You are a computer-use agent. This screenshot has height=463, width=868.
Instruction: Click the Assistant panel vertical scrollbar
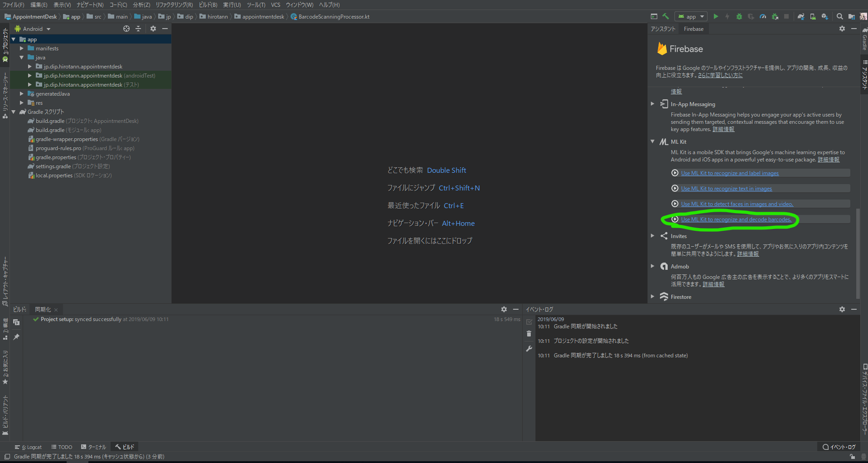(858, 253)
